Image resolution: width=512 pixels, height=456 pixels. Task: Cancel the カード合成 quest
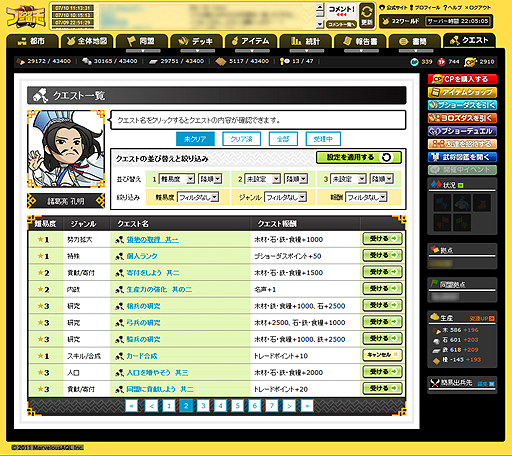(x=382, y=355)
